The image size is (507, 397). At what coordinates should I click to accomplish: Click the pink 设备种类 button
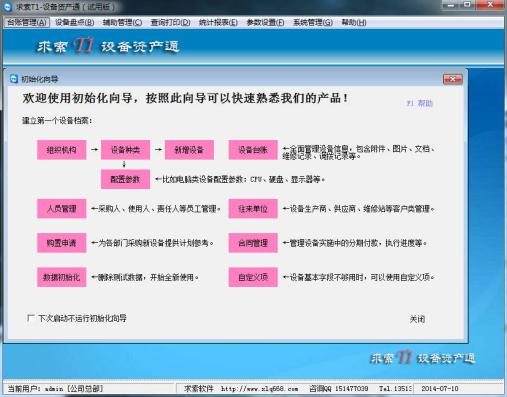pyautogui.click(x=125, y=150)
